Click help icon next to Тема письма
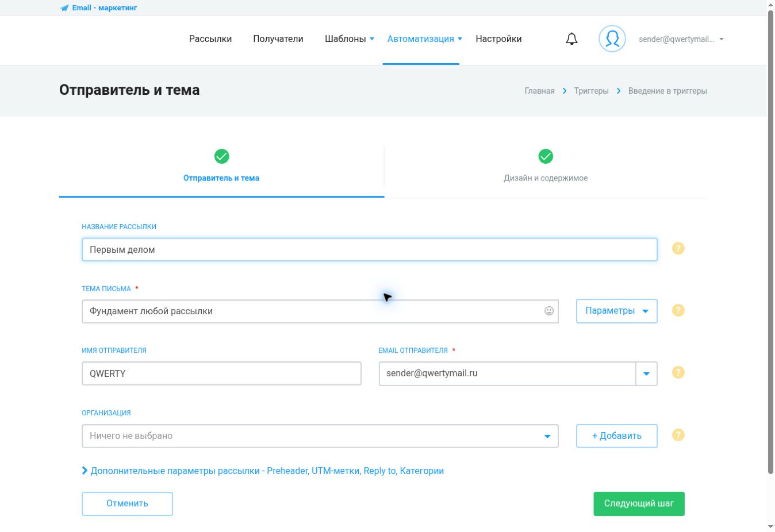The image size is (775, 532). [678, 311]
